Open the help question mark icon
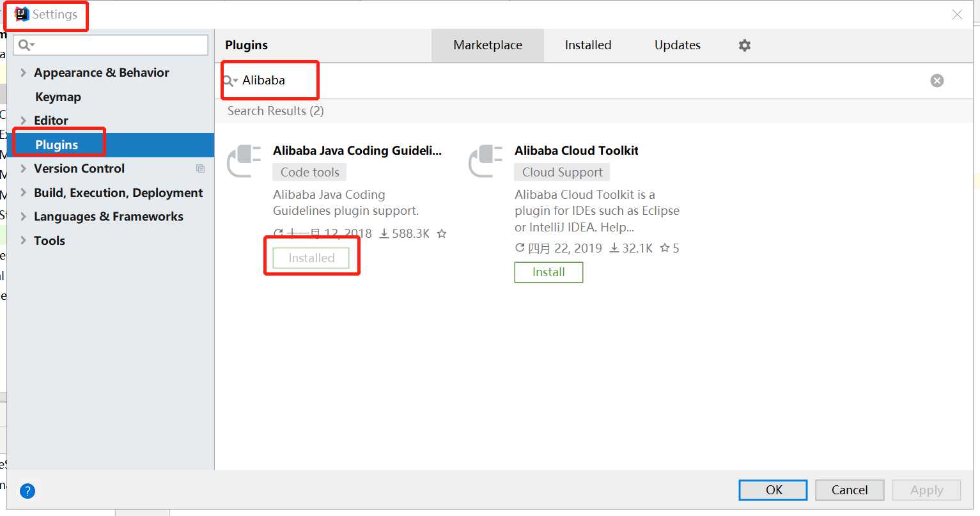This screenshot has height=516, width=980. tap(27, 491)
